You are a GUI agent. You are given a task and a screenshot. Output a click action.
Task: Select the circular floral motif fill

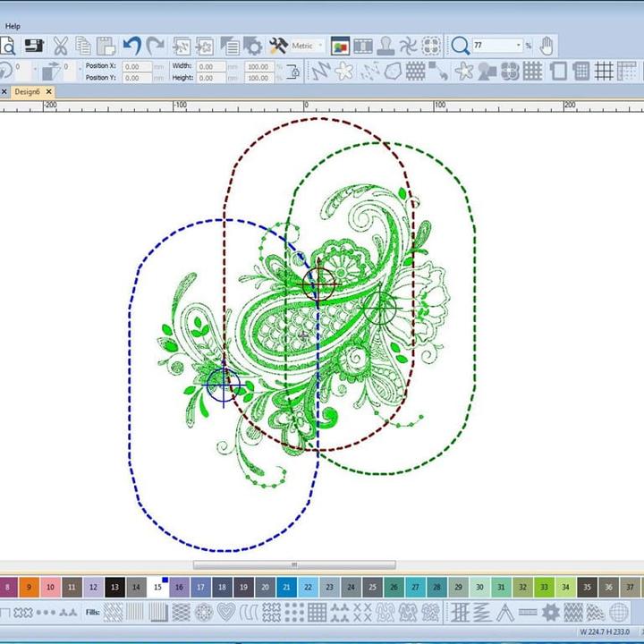(204, 613)
